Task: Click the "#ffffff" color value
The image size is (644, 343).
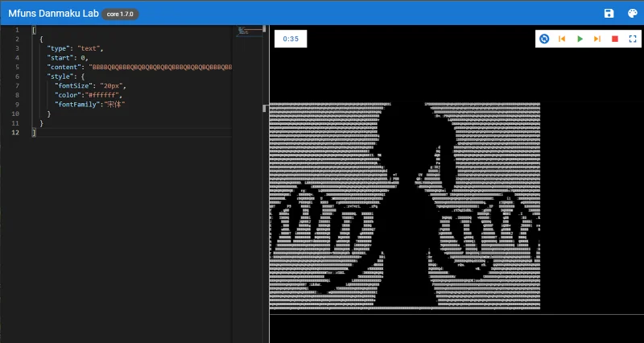Action: click(104, 95)
